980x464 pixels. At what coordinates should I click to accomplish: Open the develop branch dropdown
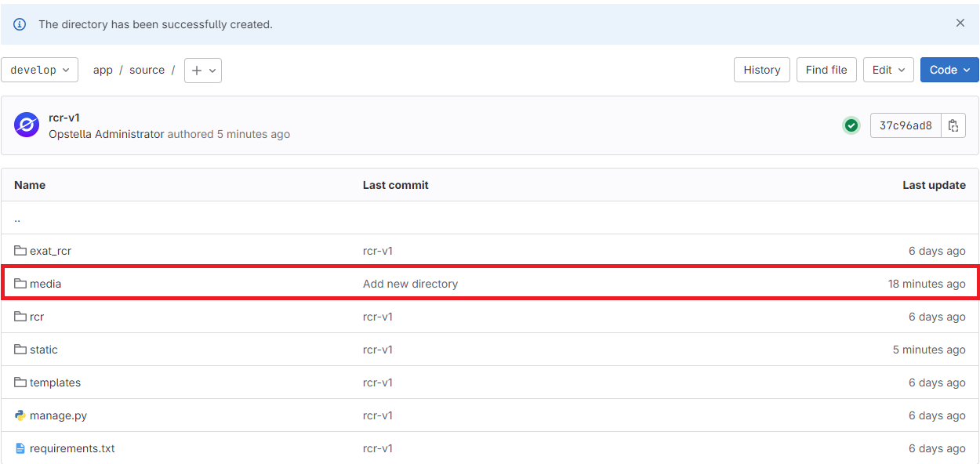click(x=40, y=70)
